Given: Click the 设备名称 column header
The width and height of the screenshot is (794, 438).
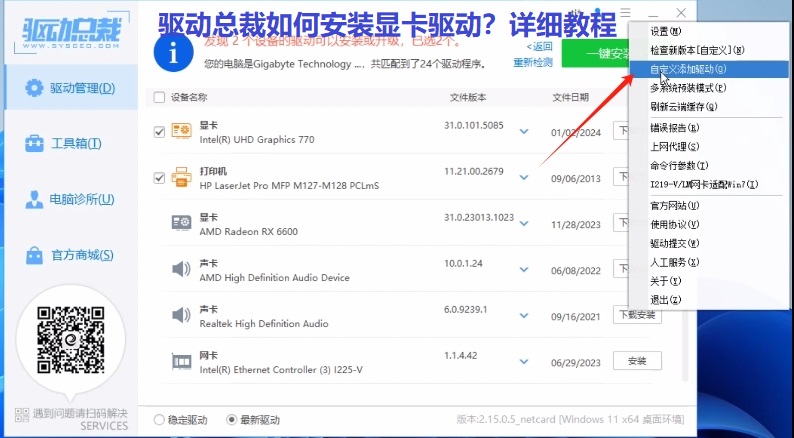Looking at the screenshot, I should coord(189,97).
